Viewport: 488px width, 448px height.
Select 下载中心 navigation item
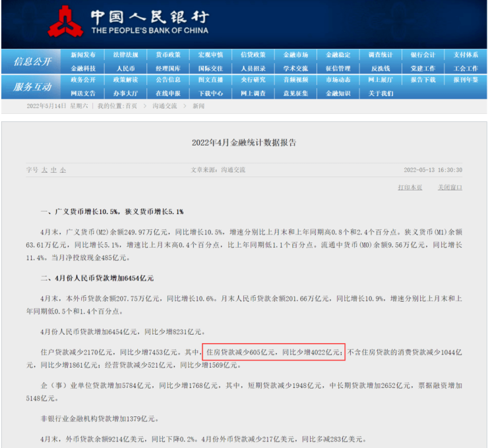211,94
